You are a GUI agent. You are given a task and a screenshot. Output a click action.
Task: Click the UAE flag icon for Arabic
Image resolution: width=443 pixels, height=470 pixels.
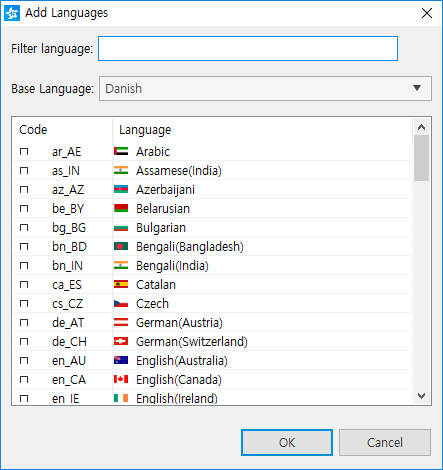(121, 151)
